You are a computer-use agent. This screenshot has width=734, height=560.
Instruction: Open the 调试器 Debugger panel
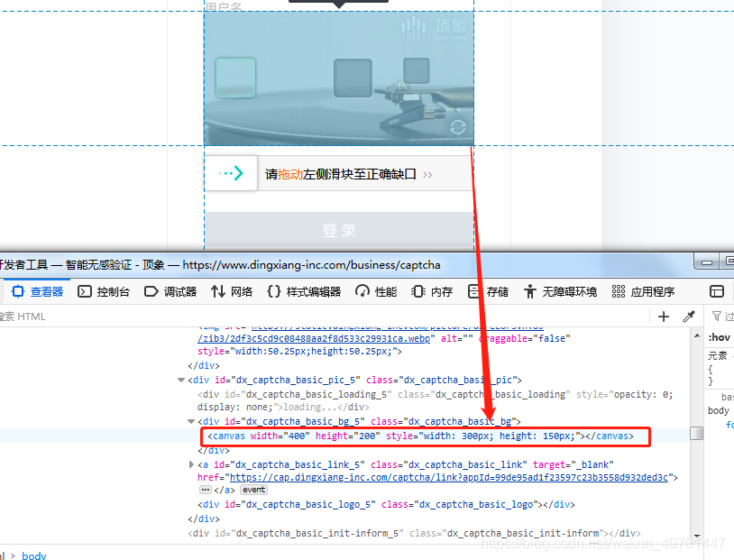click(170, 291)
